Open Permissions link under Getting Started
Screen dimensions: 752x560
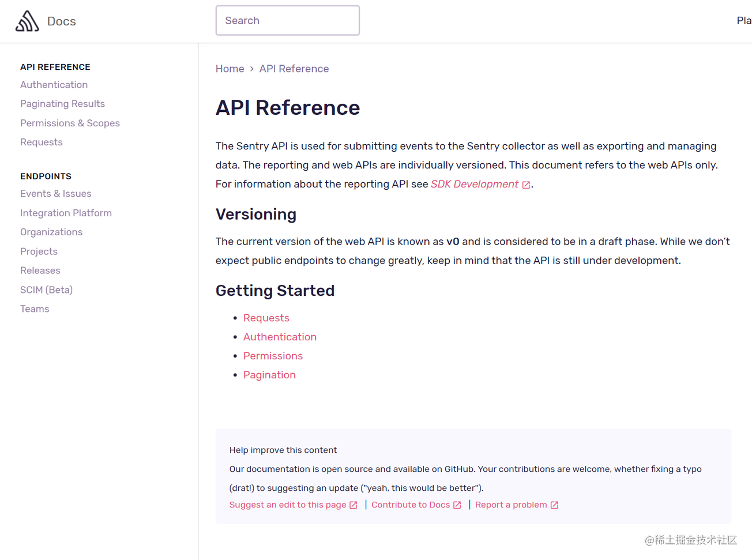coord(273,356)
